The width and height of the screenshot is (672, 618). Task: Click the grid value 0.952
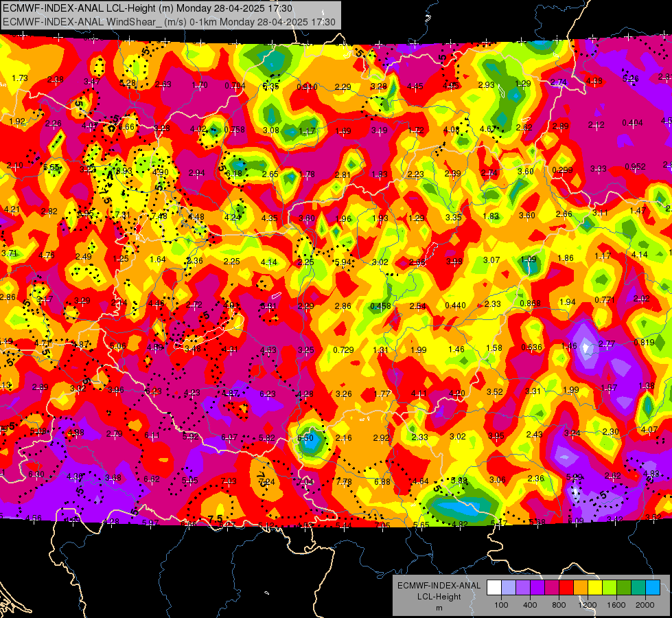pyautogui.click(x=635, y=166)
